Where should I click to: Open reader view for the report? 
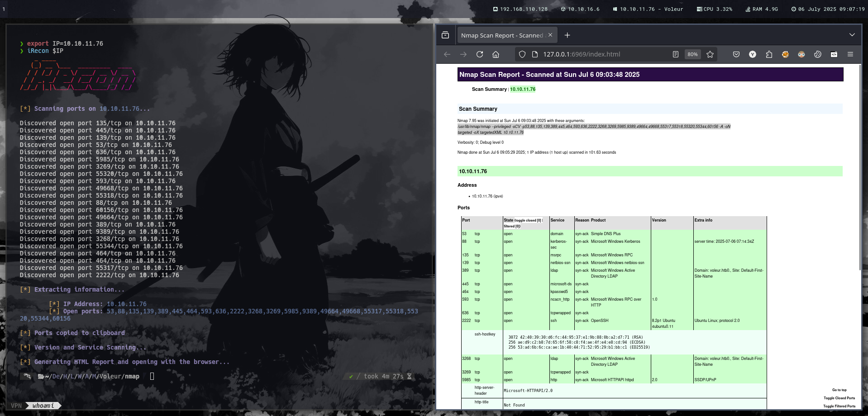click(676, 54)
